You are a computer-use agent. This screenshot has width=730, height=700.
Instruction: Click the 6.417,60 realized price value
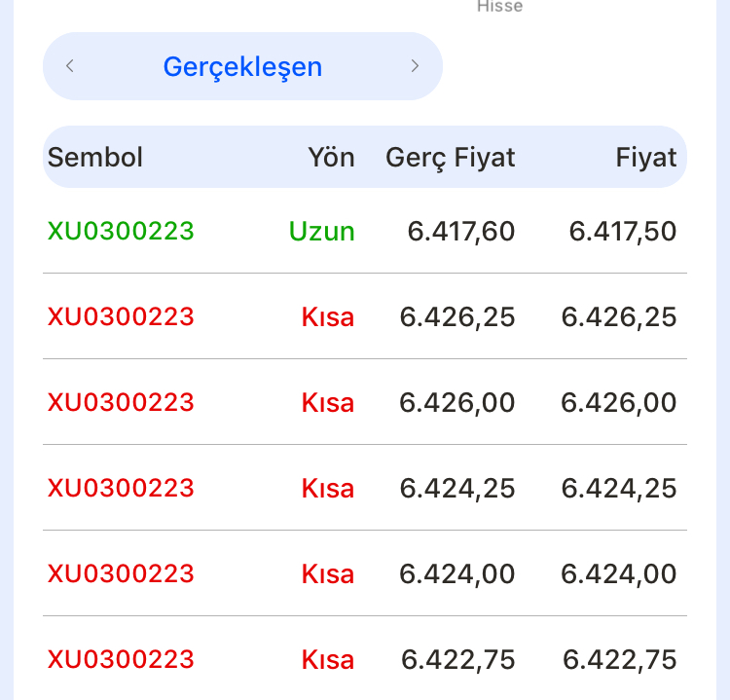tap(461, 232)
